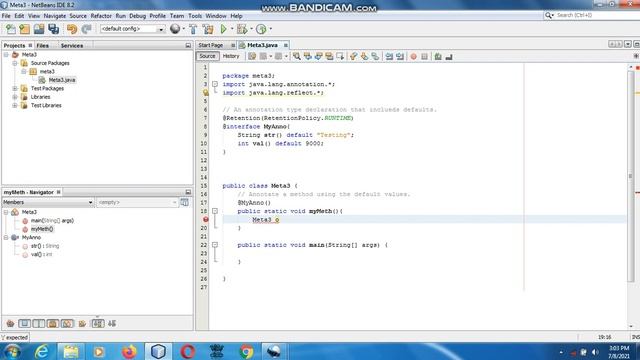Expand the Libraries node
Image resolution: width=640 pixels, height=360 pixels.
click(x=15, y=97)
